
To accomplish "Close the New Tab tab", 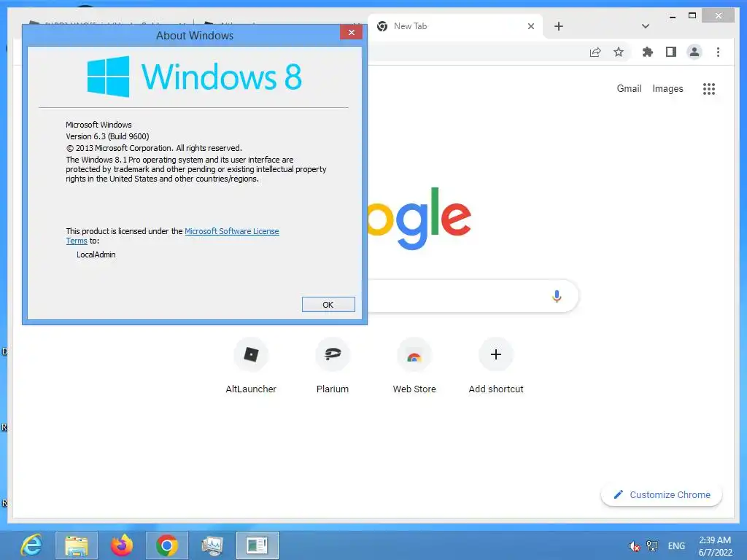I will [531, 26].
